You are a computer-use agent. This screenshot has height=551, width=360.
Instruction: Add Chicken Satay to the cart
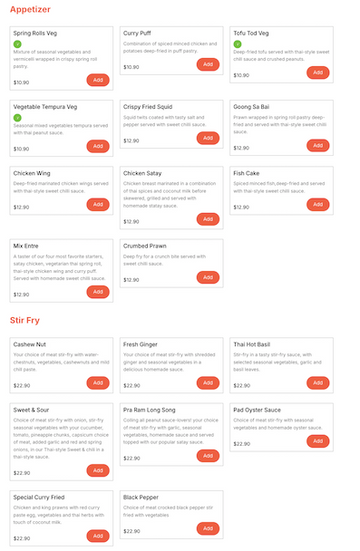pos(208,219)
